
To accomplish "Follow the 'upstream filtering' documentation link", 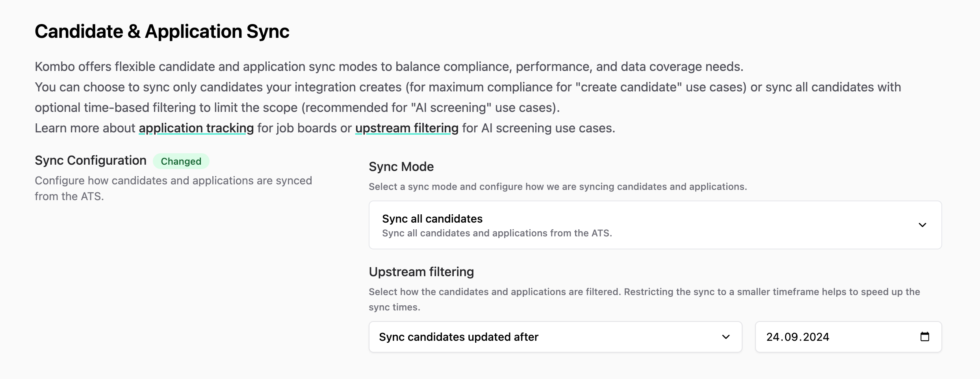I will [406, 128].
